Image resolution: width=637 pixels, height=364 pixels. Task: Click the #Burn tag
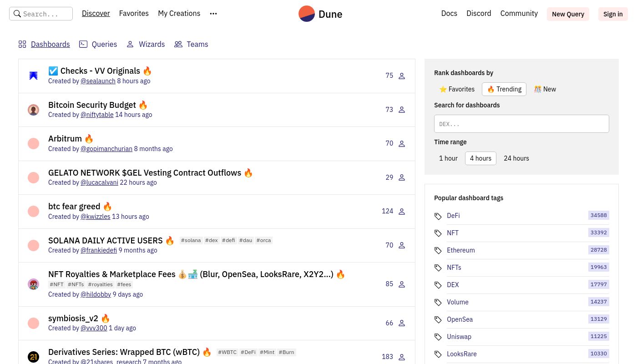[287, 352]
